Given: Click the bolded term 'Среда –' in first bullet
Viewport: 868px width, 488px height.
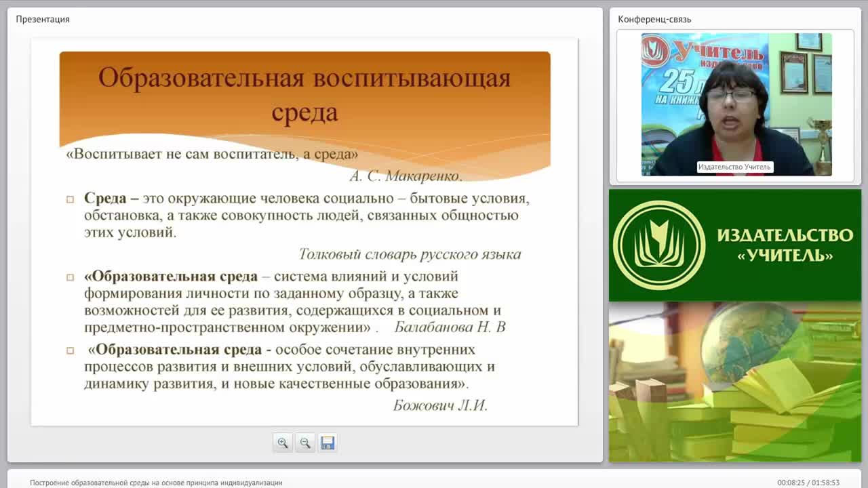Looking at the screenshot, I should coord(111,199).
